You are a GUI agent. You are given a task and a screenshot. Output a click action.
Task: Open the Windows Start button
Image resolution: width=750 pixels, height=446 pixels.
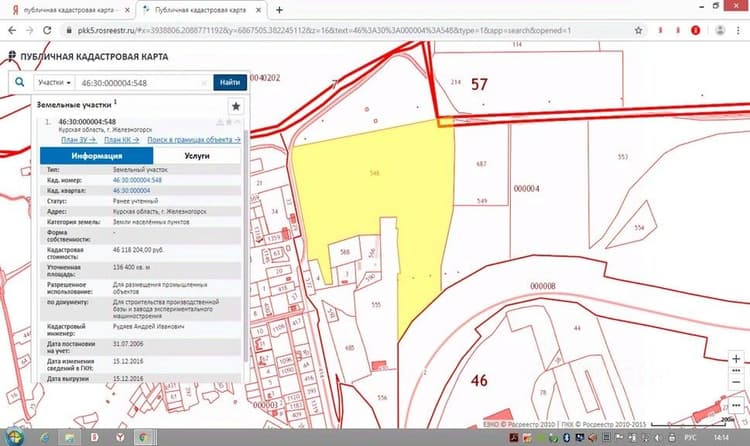coord(14,437)
